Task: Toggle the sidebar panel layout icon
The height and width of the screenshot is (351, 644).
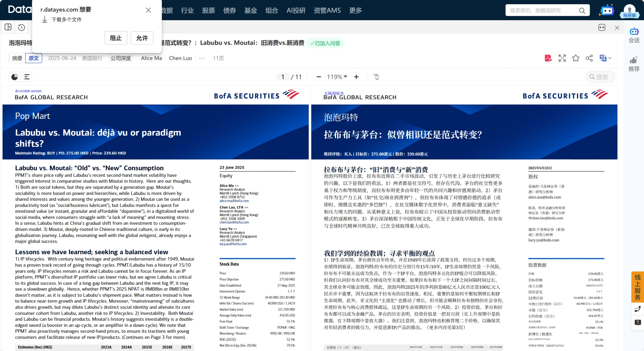Action: coord(8,27)
